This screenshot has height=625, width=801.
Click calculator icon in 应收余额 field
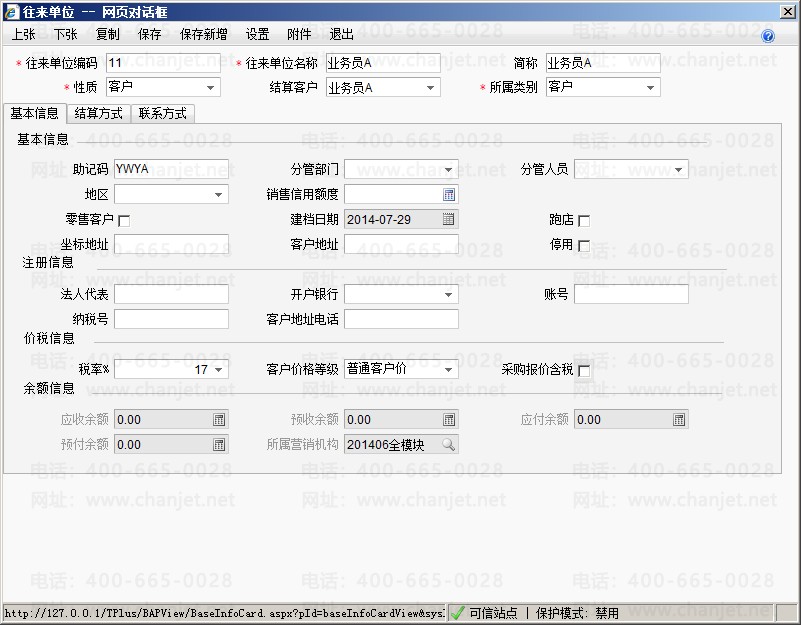tap(219, 420)
